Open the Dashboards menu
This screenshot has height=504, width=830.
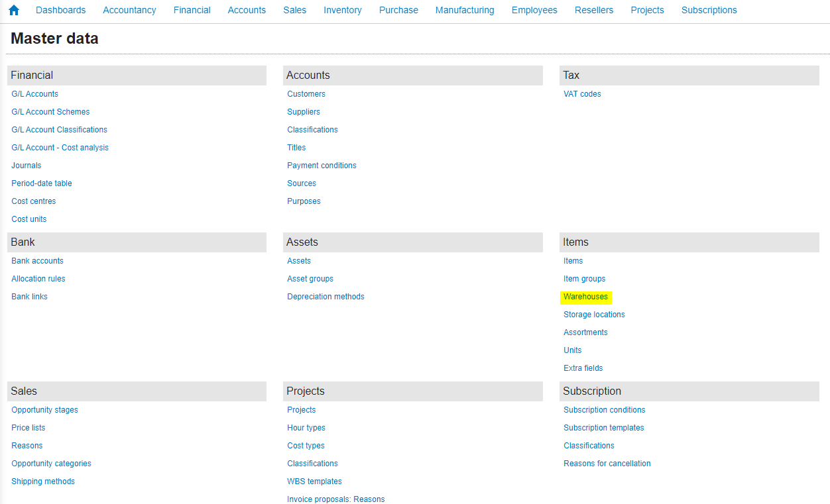(x=60, y=10)
